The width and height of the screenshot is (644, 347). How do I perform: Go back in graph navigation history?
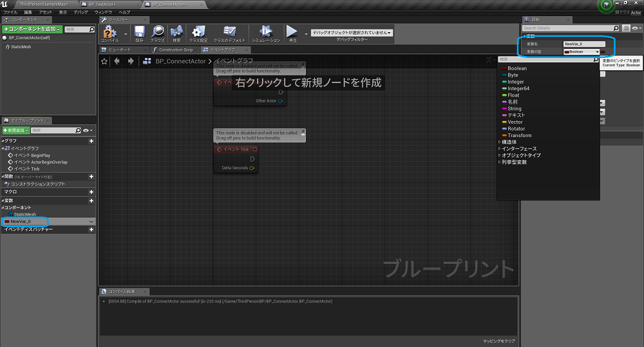[117, 61]
